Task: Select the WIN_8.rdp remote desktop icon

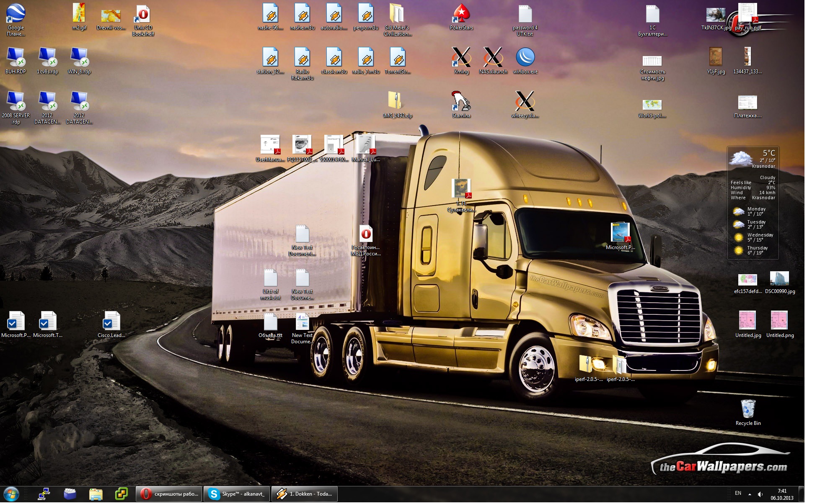Action: coord(79,61)
